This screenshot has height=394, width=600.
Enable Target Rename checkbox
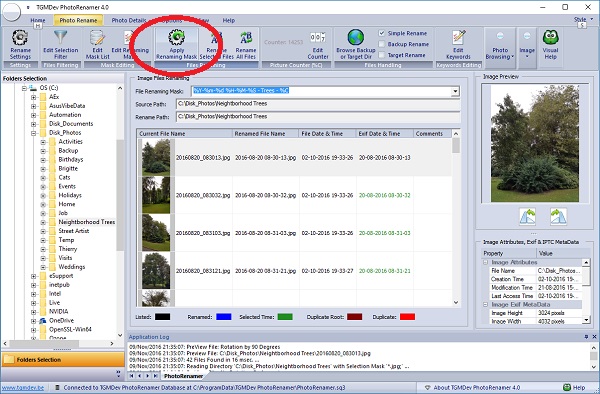pyautogui.click(x=382, y=55)
